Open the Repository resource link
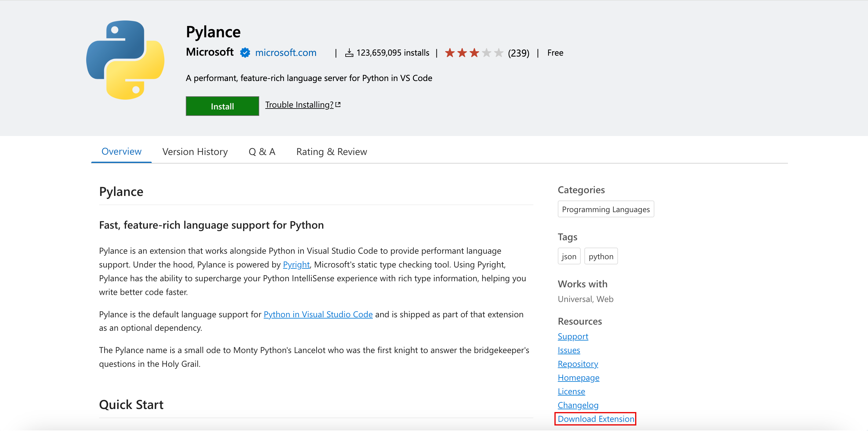Screen dimensions: 868x431 click(x=578, y=364)
